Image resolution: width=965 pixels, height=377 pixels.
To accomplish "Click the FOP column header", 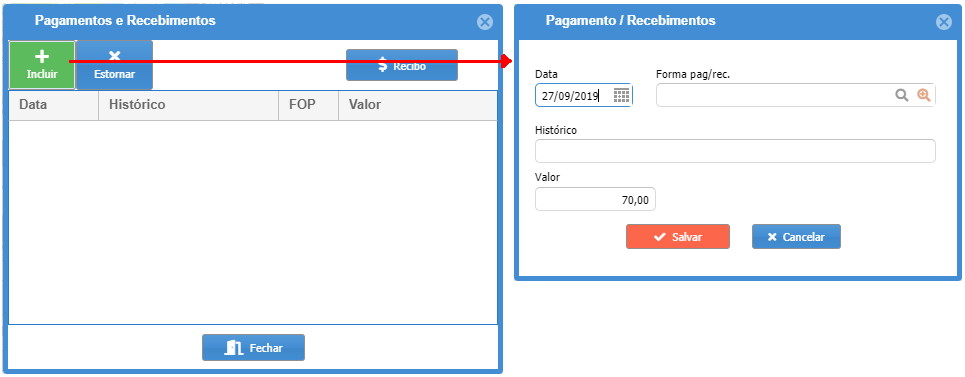I will [x=309, y=105].
